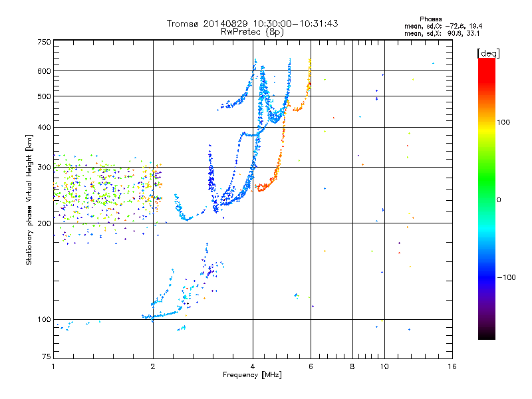The image size is (532, 399).
Task: Click the plot title 'Tromsø 20140829 10:30:00-10:31:43'
Action: tap(252, 23)
